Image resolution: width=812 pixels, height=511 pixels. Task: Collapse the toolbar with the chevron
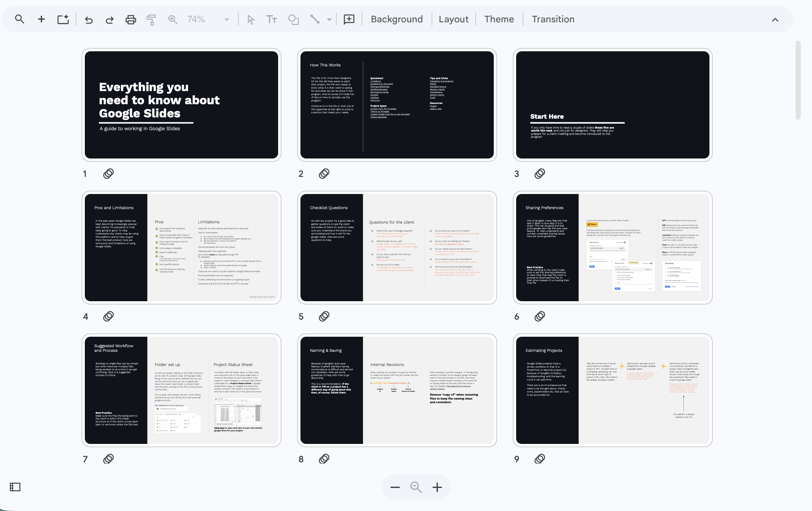click(x=775, y=20)
